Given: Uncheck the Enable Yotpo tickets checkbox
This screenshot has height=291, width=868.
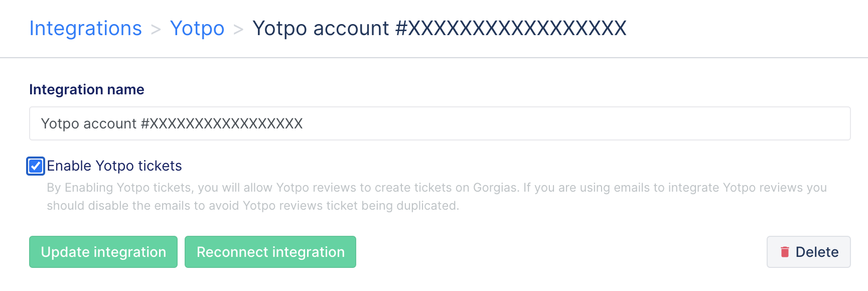Looking at the screenshot, I should (x=36, y=166).
